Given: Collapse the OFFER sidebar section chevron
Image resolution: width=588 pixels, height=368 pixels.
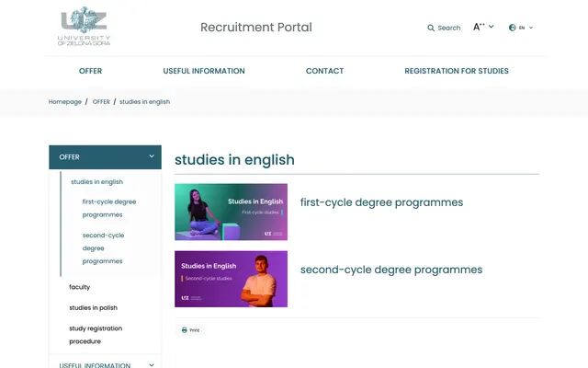Looking at the screenshot, I should coord(152,156).
